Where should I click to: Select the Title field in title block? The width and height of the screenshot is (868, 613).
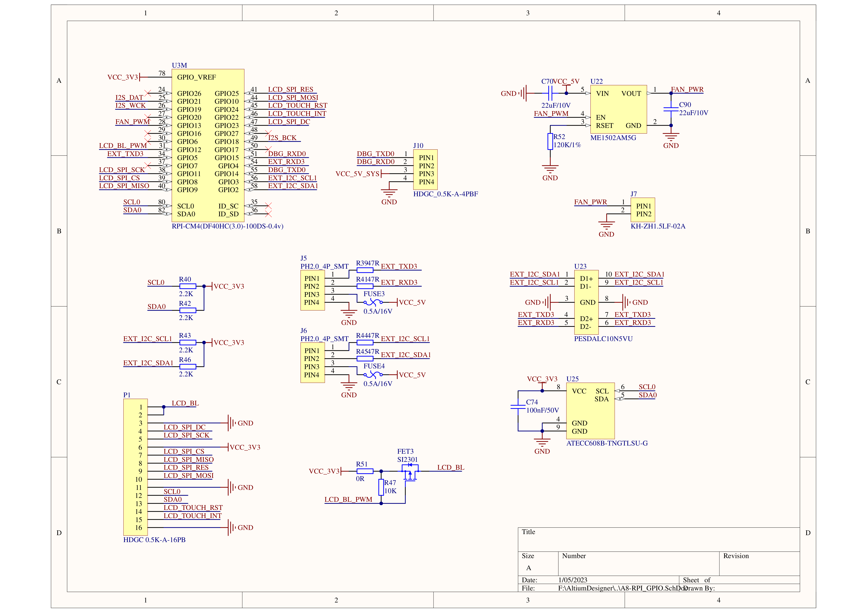click(x=659, y=540)
